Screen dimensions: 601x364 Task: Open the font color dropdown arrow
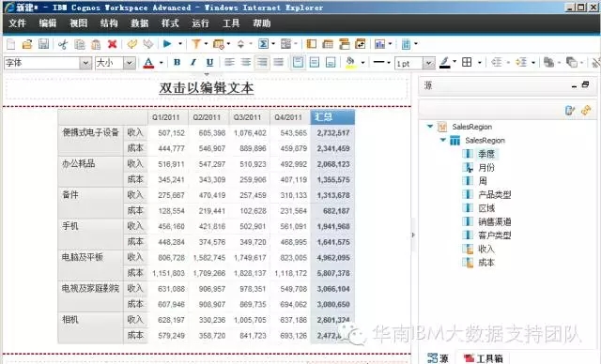tap(161, 63)
